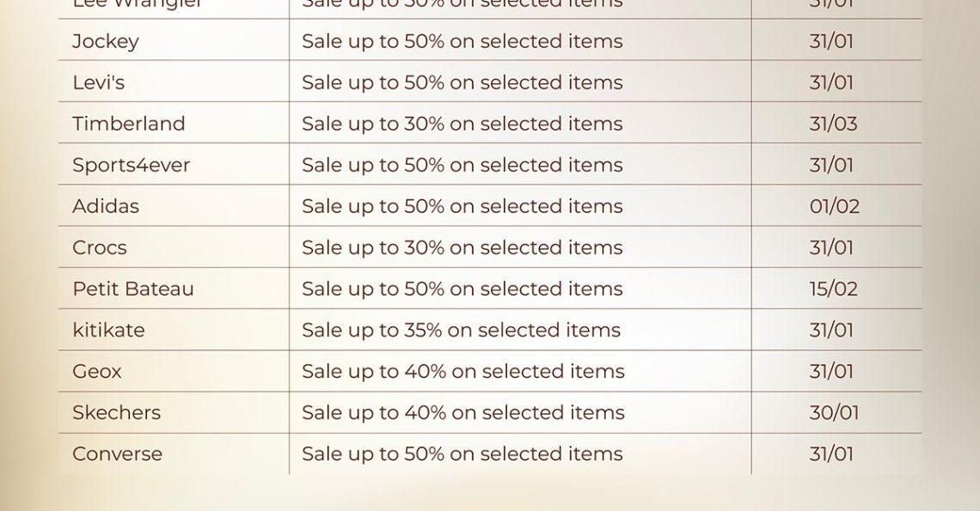
Task: Click the Converse 50% sale description
Action: 462,453
